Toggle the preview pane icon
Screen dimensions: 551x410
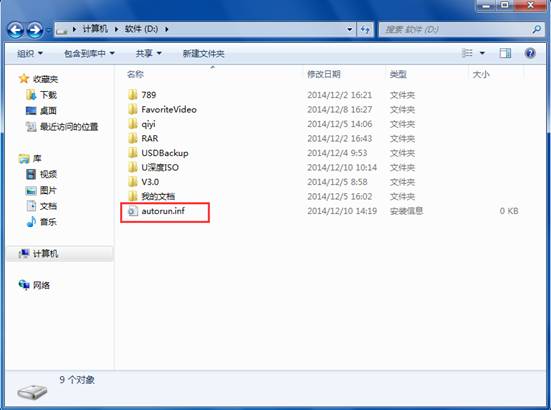[x=505, y=53]
